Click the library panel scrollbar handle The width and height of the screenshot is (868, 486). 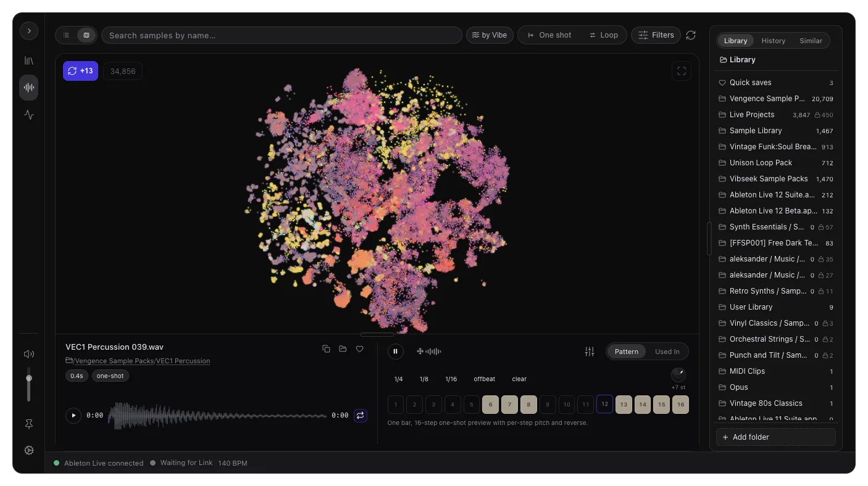[709, 239]
